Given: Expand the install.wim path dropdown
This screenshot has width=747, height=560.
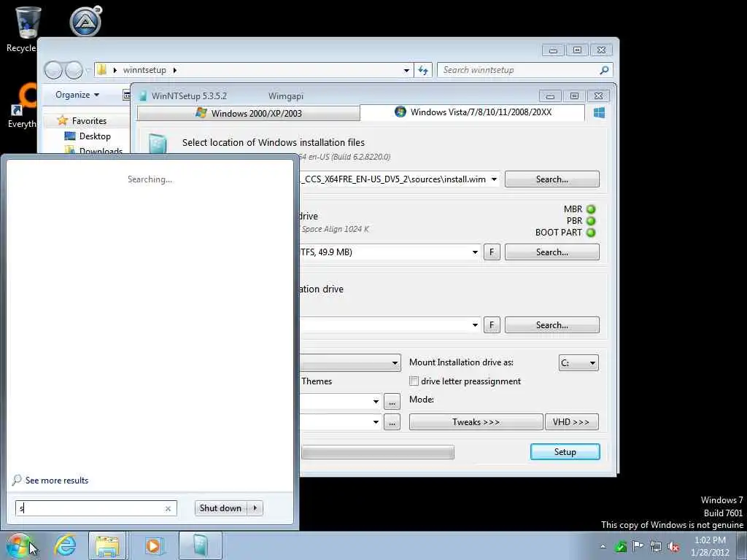Looking at the screenshot, I should pos(494,179).
